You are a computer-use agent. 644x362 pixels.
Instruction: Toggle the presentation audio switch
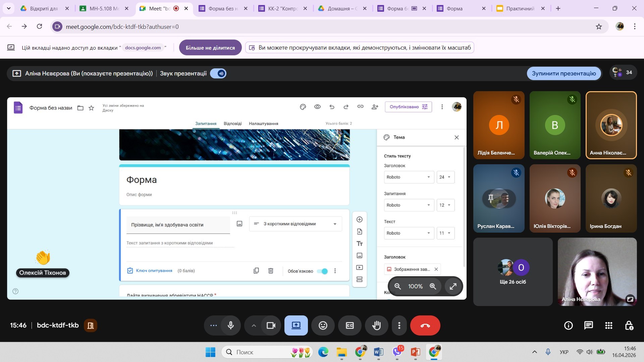[x=218, y=73]
